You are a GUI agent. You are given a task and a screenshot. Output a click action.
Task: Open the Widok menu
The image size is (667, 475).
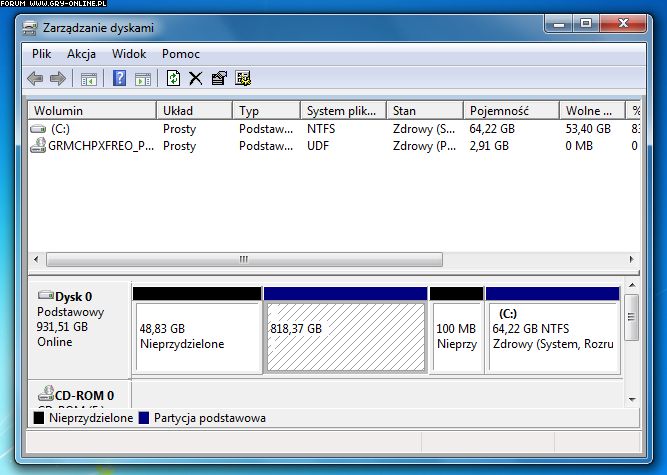point(129,54)
